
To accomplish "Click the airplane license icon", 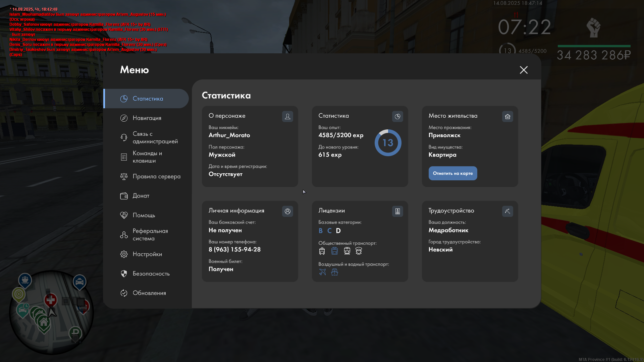I will (x=322, y=272).
